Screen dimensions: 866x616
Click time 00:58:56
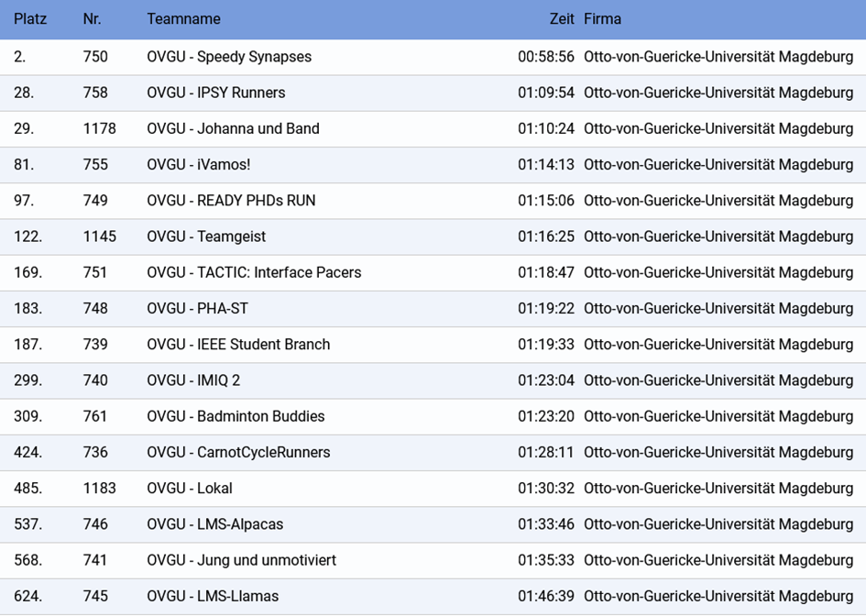[546, 57]
